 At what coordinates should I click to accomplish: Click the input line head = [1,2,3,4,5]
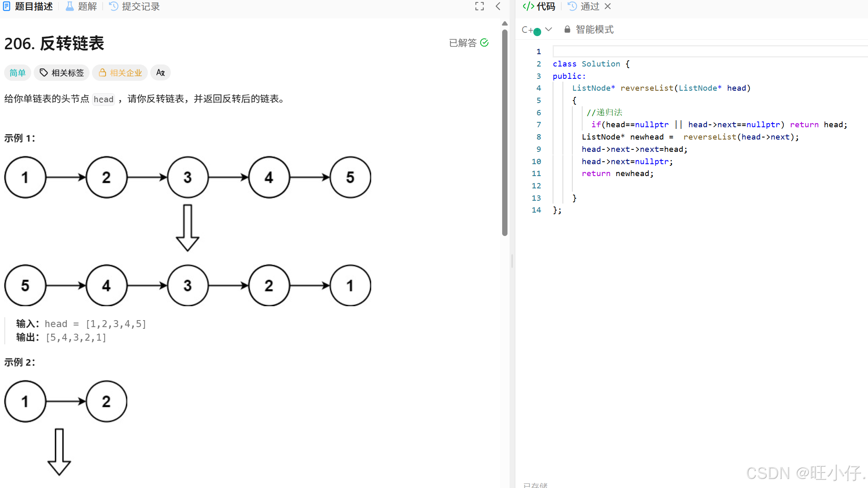pos(81,324)
